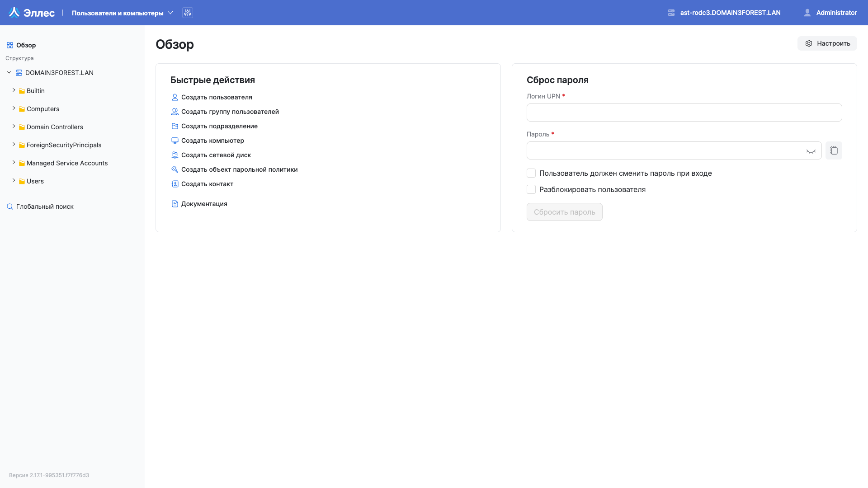868x488 pixels.
Task: Click the Создать сетевой диск icon
Action: point(175,155)
